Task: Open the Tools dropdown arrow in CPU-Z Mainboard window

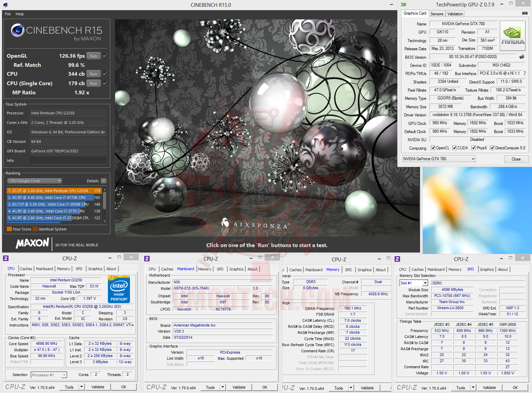Action: (x=223, y=387)
